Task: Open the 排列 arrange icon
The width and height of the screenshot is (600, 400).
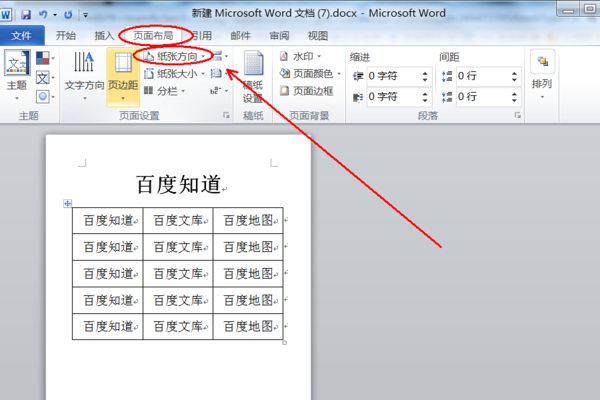Action: [x=542, y=62]
